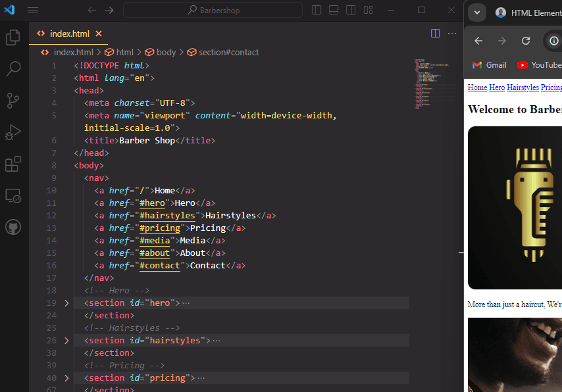Open the Search view in activity bar
562x392 pixels.
click(x=13, y=68)
